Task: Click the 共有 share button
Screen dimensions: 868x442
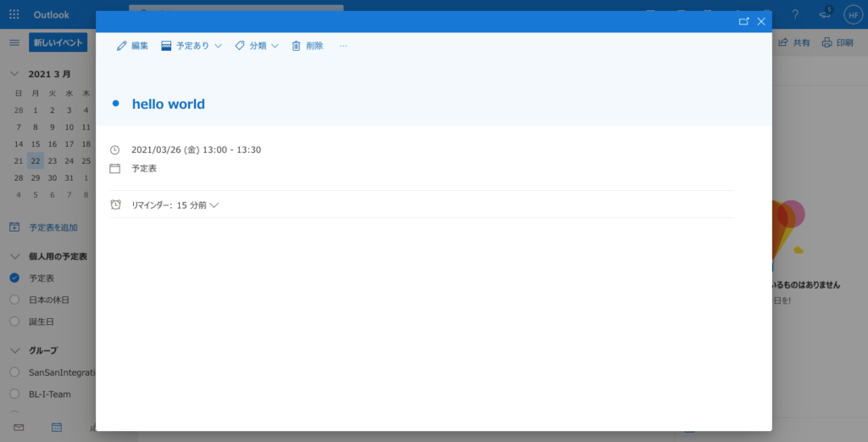Action: point(793,42)
